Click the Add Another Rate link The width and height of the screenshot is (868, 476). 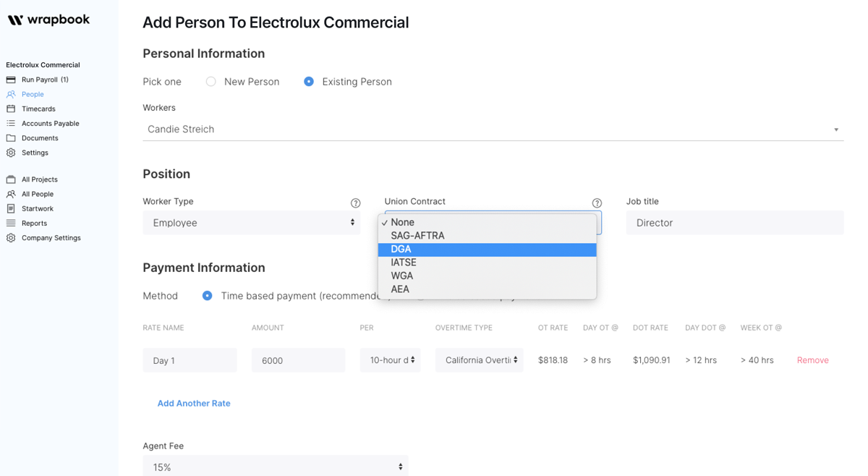(x=194, y=403)
